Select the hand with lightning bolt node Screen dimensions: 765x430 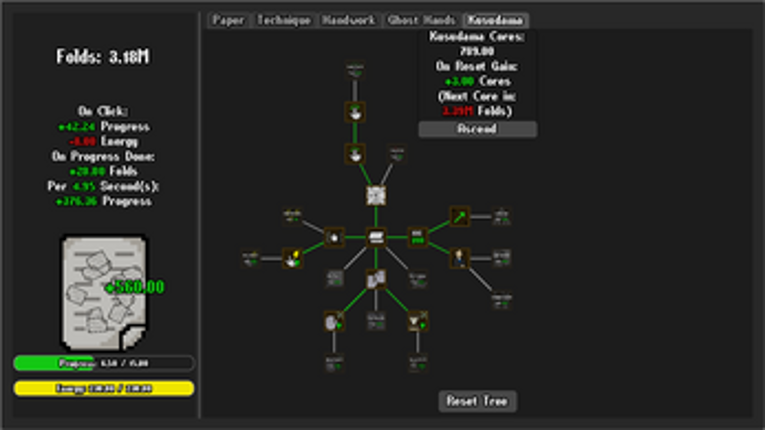pos(292,258)
